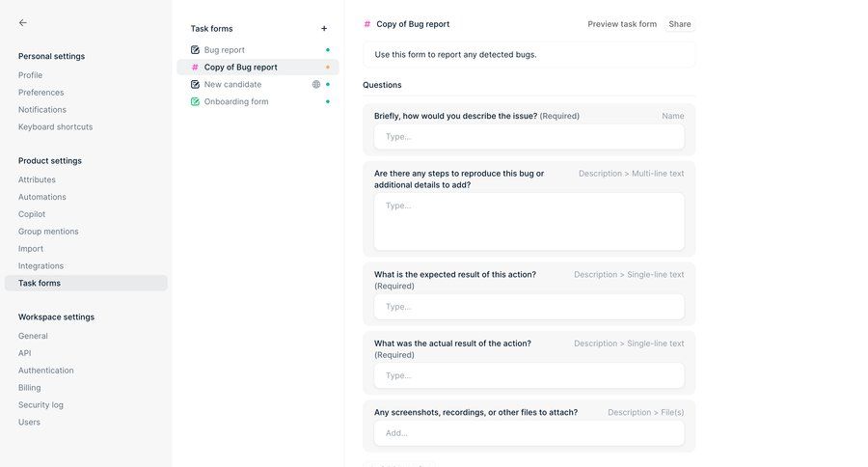The width and height of the screenshot is (868, 467).
Task: Add a new task form with plus icon
Action: pyautogui.click(x=324, y=28)
